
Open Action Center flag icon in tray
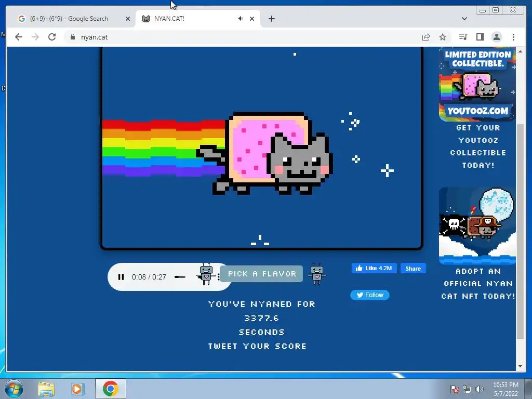(454, 390)
